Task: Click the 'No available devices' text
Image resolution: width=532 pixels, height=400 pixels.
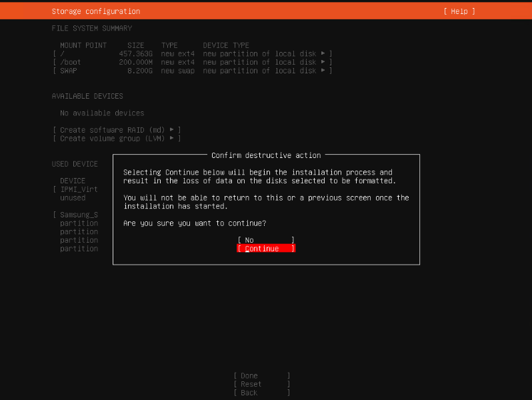Action: pos(102,113)
